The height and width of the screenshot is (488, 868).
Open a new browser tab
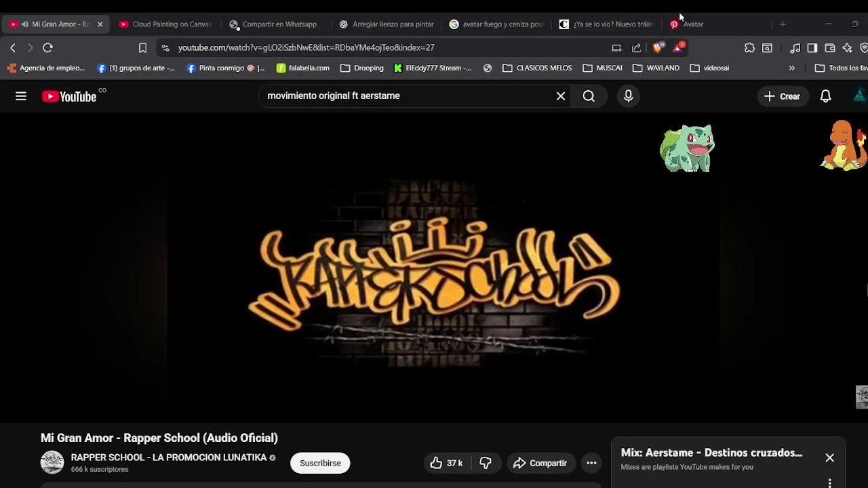[783, 24]
